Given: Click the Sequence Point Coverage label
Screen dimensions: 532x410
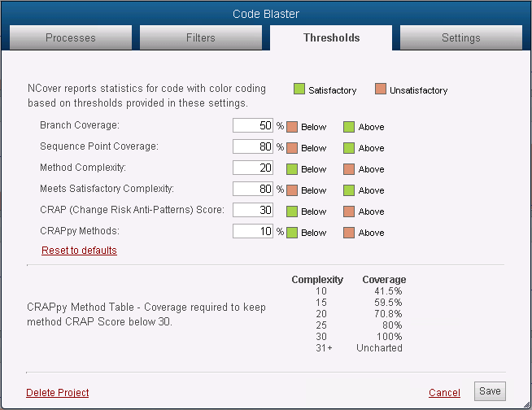Looking at the screenshot, I should pyautogui.click(x=99, y=146).
